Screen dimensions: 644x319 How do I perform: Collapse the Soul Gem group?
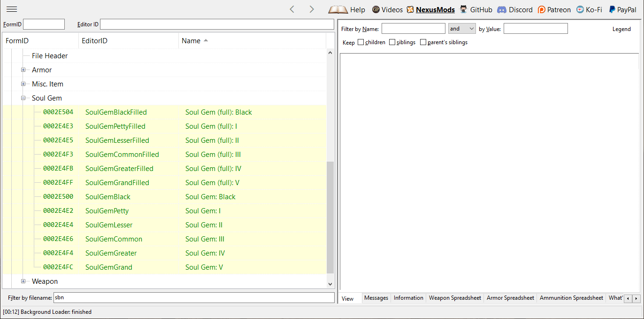(23, 98)
